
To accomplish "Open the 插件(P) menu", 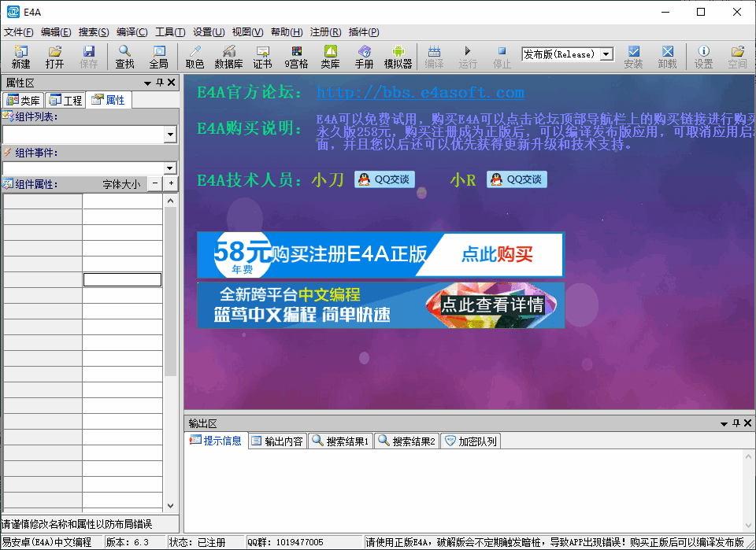I will [364, 32].
